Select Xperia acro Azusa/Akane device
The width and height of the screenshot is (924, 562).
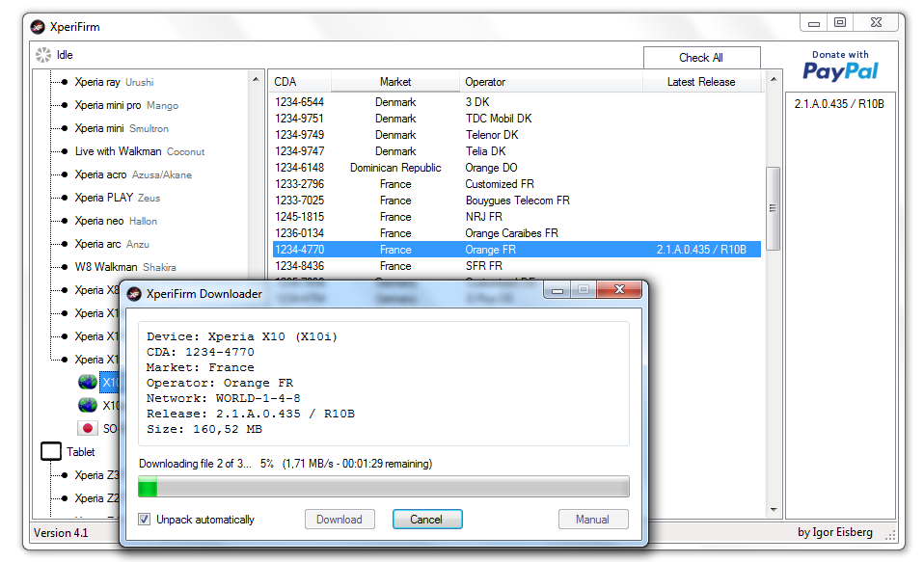133,174
